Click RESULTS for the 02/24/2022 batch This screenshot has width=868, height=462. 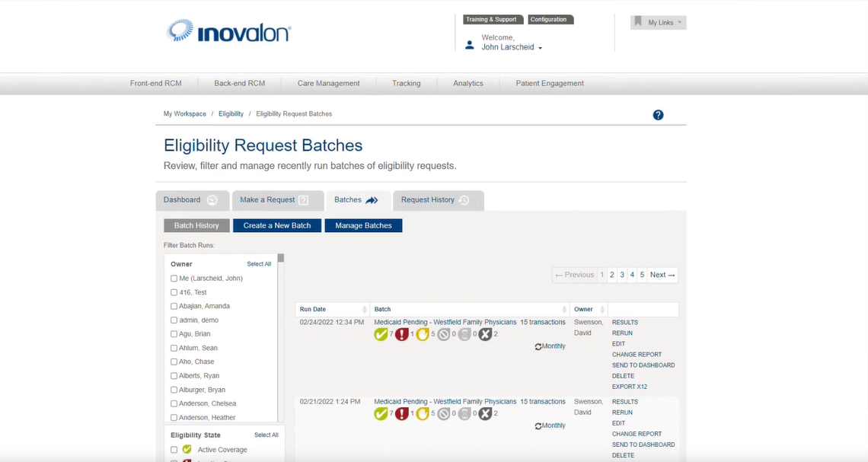coord(625,322)
